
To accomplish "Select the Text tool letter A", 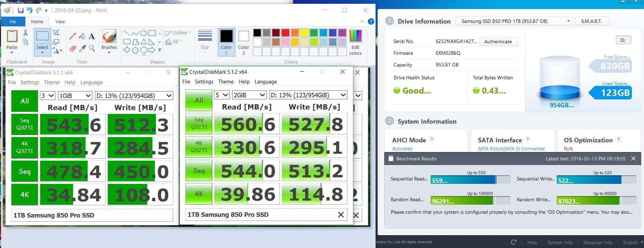I will coord(92,36).
